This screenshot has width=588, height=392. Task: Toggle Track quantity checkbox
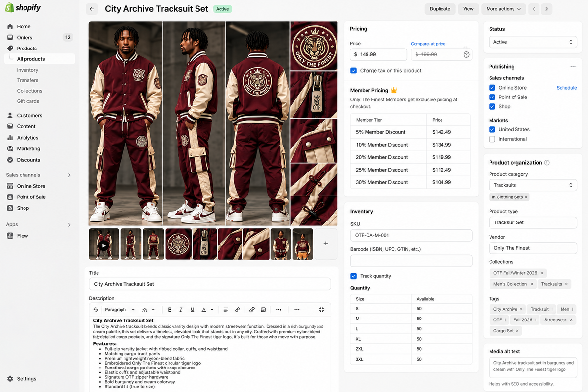point(354,276)
